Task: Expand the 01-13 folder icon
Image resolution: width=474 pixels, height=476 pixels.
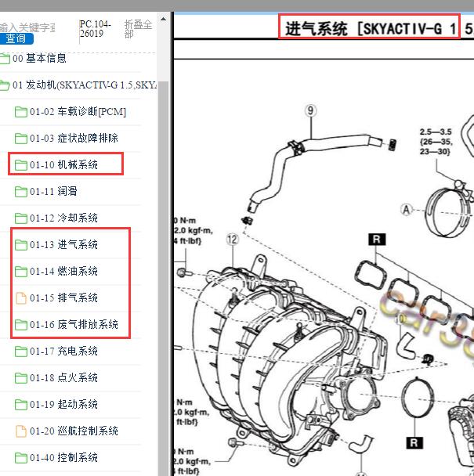Action: [x=21, y=245]
